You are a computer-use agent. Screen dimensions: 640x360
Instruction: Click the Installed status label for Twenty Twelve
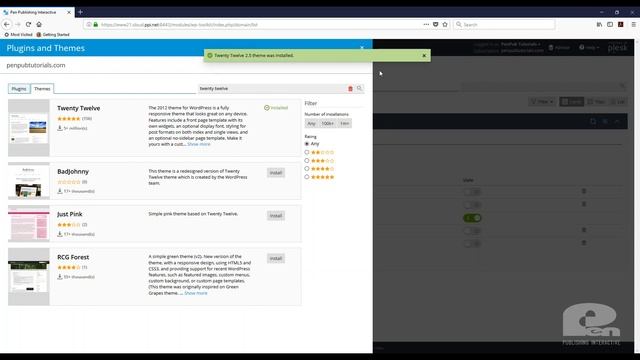tap(276, 108)
